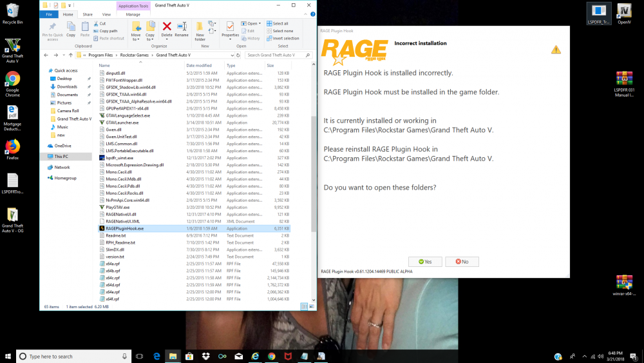The image size is (644, 363).
Task: Open the recent locations dropdown arrow
Action: 64,55
